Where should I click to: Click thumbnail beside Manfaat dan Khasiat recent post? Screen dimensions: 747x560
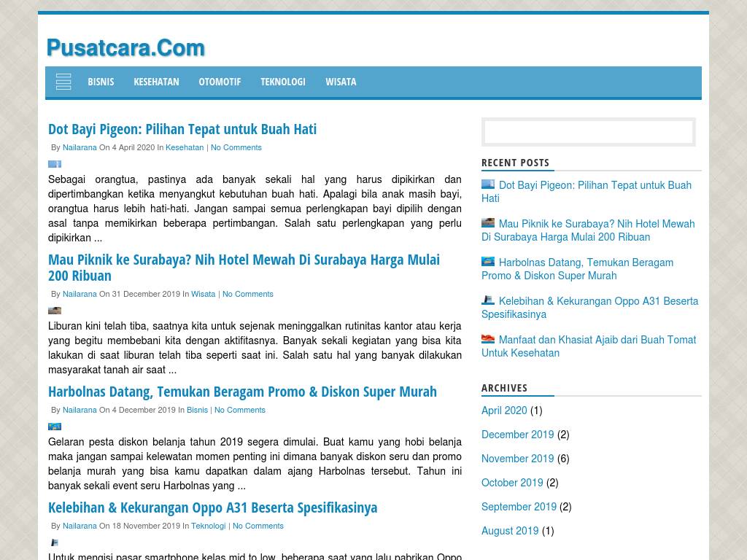[x=488, y=339]
